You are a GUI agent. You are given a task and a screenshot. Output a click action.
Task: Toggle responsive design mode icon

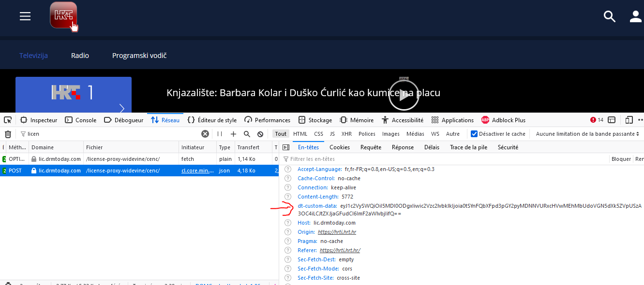click(629, 120)
